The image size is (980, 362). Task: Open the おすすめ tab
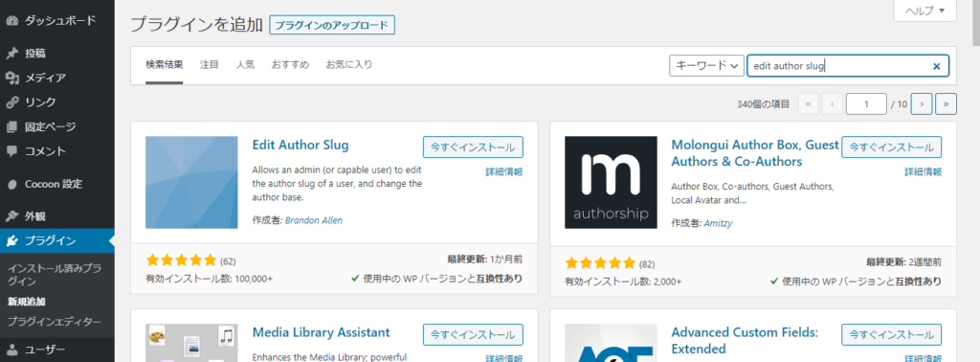[x=290, y=64]
